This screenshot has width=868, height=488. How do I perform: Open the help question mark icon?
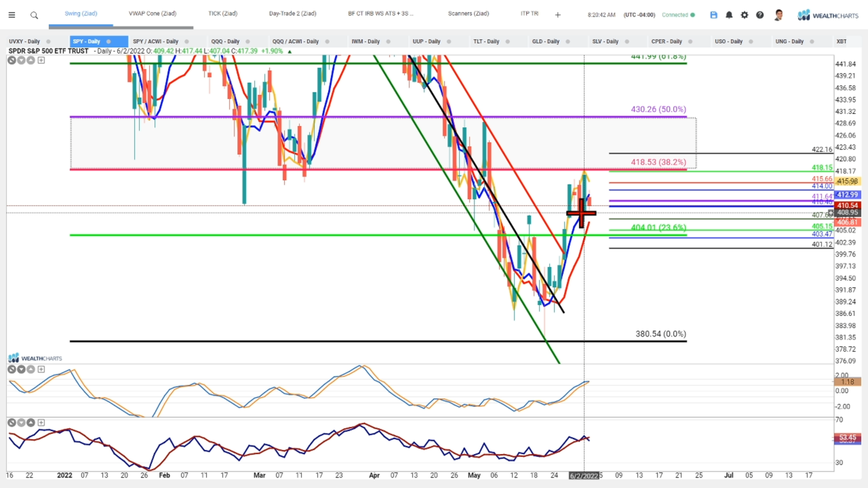(760, 15)
